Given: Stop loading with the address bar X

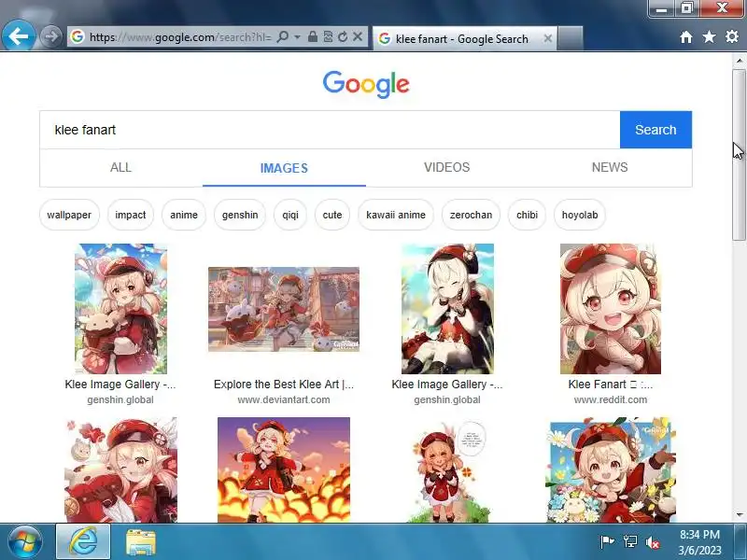Looking at the screenshot, I should 358,36.
